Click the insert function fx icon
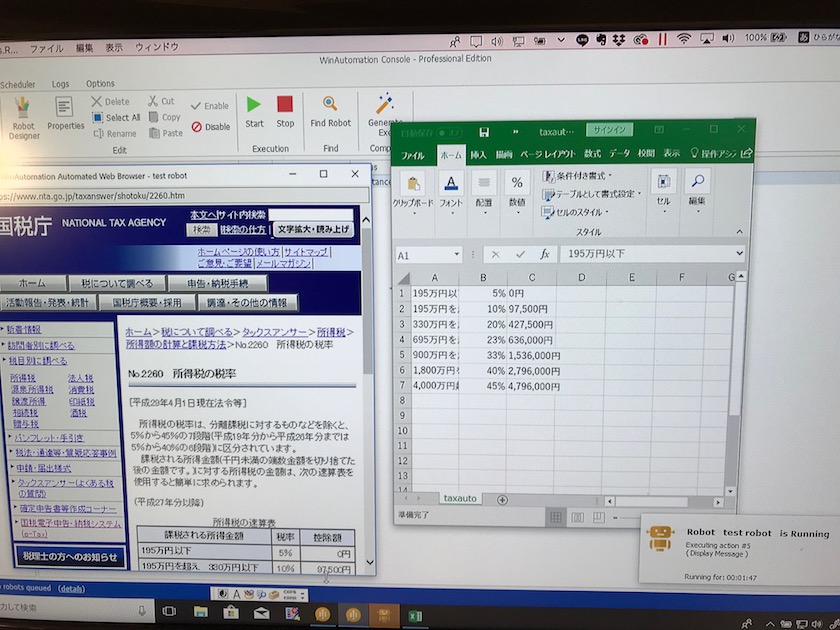The image size is (840, 630). click(545, 254)
